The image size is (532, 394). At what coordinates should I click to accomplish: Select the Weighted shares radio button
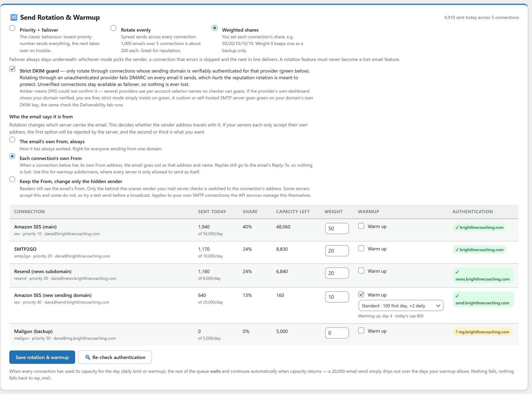215,28
